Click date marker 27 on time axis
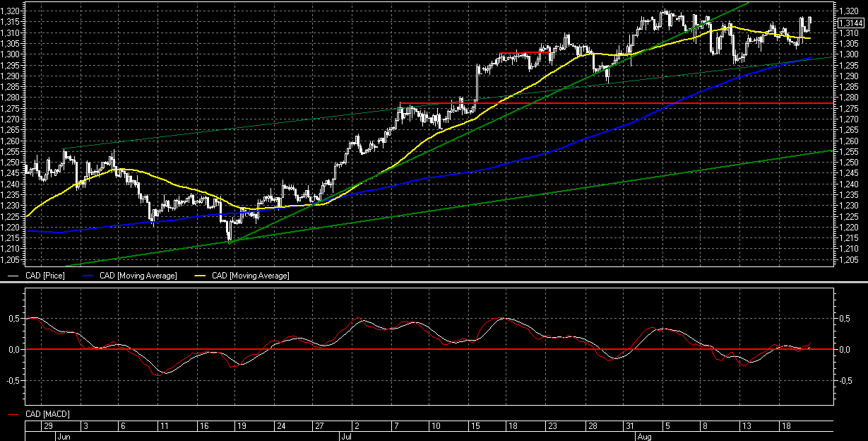The width and height of the screenshot is (868, 441). [x=319, y=426]
